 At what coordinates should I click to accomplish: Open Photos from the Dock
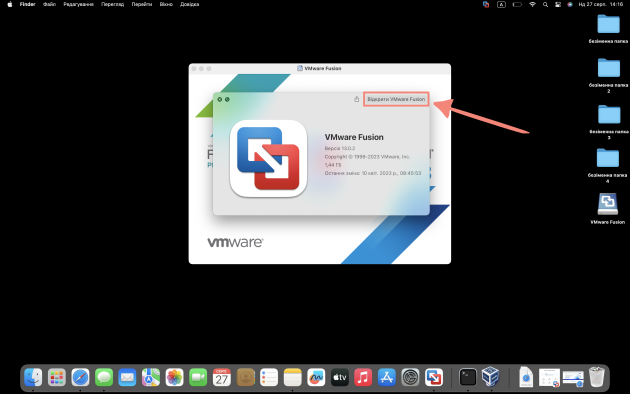coord(174,378)
